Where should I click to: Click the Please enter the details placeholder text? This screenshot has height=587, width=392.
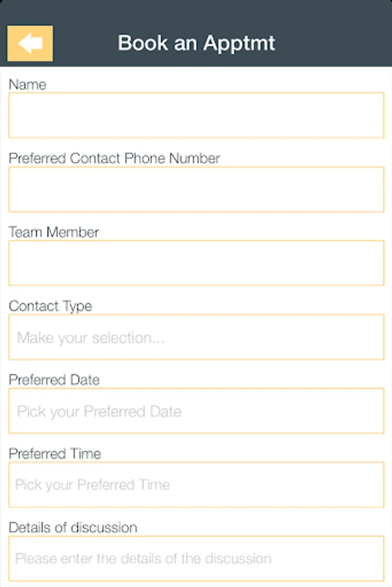point(143,559)
